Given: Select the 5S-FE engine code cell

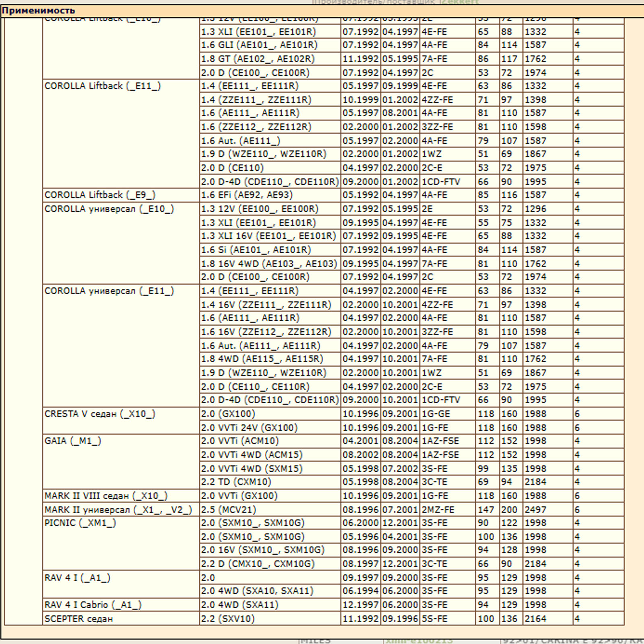Looking at the screenshot, I should 434,619.
